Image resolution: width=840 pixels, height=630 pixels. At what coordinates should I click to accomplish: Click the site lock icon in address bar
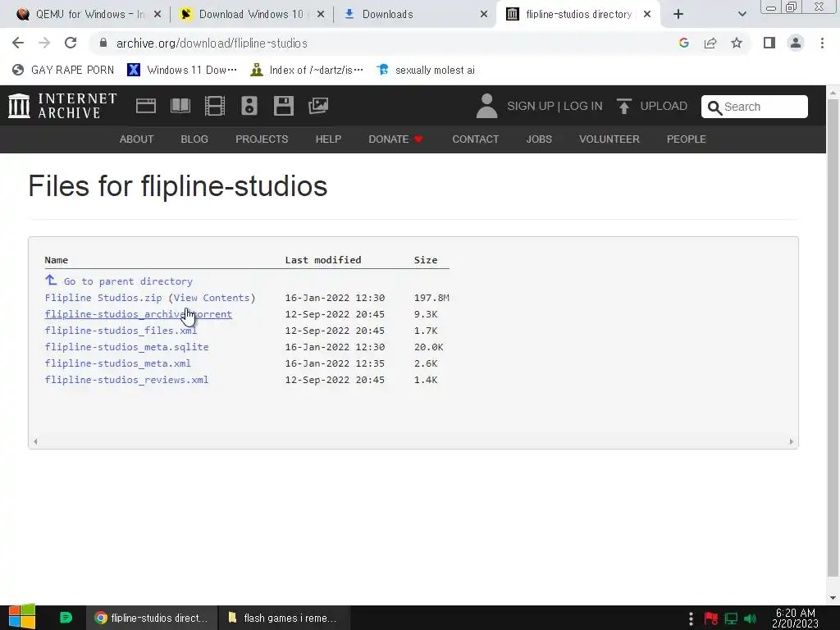(x=103, y=43)
